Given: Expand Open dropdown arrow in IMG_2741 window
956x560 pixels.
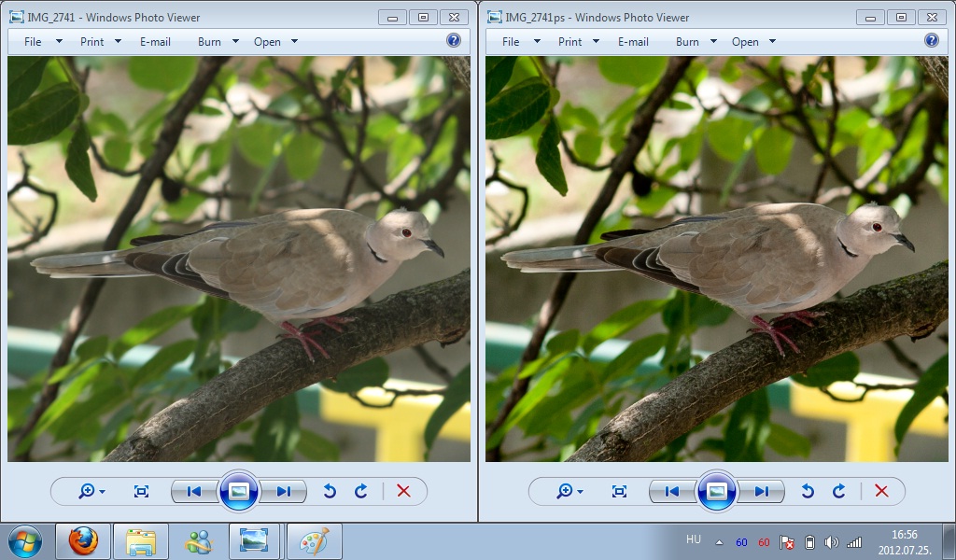Looking at the screenshot, I should 294,41.
